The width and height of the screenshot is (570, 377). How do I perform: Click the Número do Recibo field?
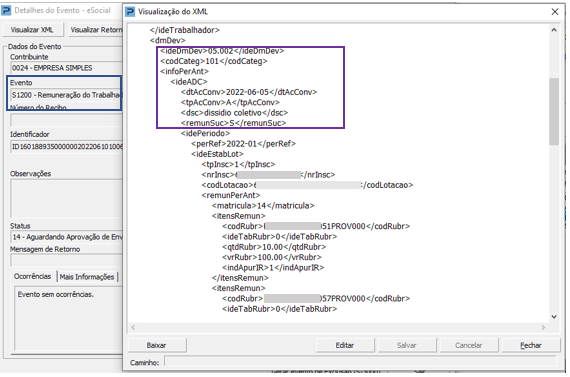(x=66, y=120)
